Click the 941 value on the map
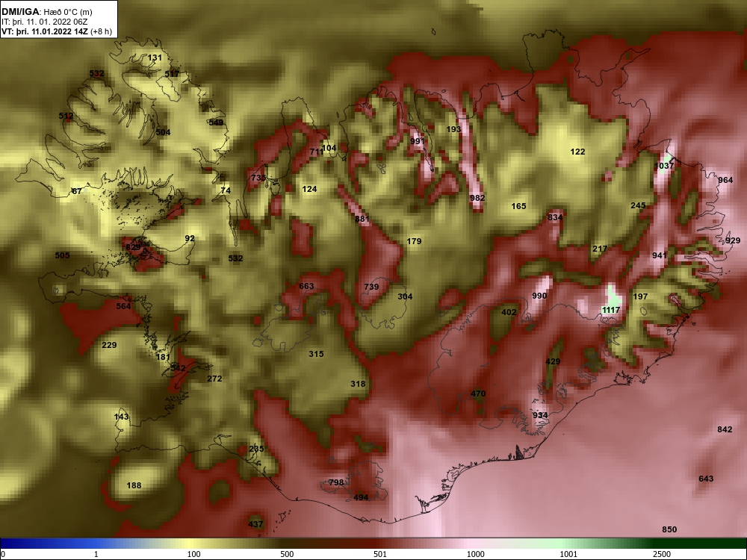This screenshot has height=560, width=747. (660, 255)
